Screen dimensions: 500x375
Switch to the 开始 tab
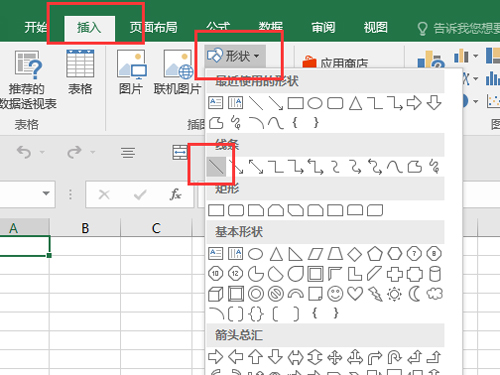tap(35, 28)
